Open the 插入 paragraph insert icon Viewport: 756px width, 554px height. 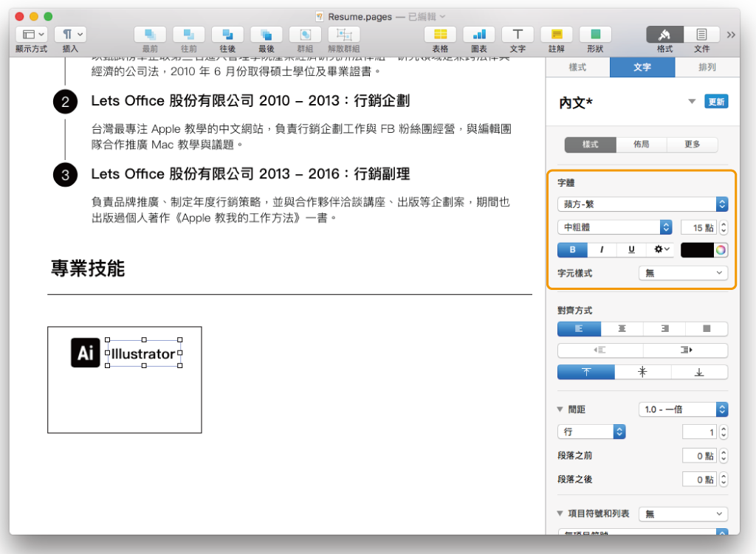tap(71, 35)
